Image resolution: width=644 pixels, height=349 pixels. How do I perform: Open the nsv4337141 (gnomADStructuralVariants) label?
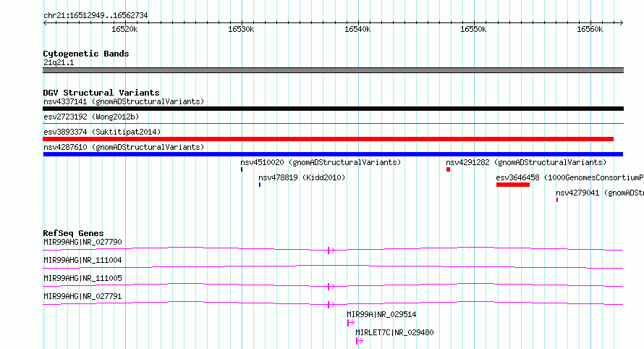point(124,101)
